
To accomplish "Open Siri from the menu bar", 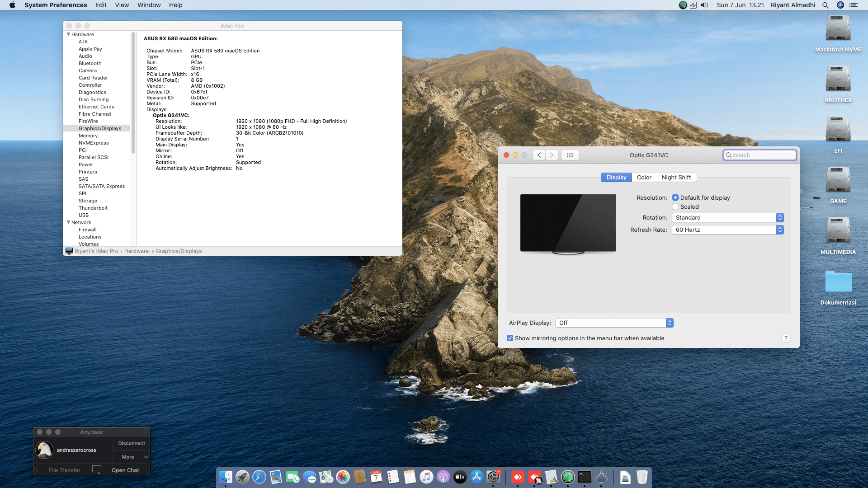I will point(840,5).
